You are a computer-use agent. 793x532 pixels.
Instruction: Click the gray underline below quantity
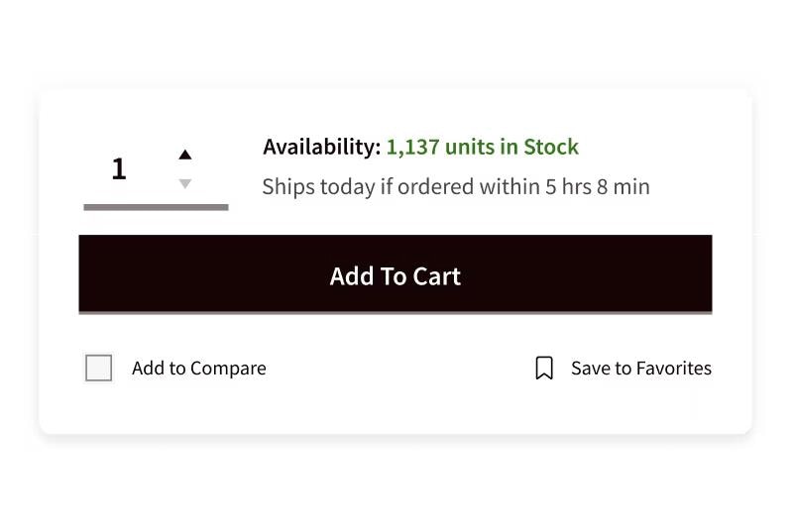coord(156,207)
